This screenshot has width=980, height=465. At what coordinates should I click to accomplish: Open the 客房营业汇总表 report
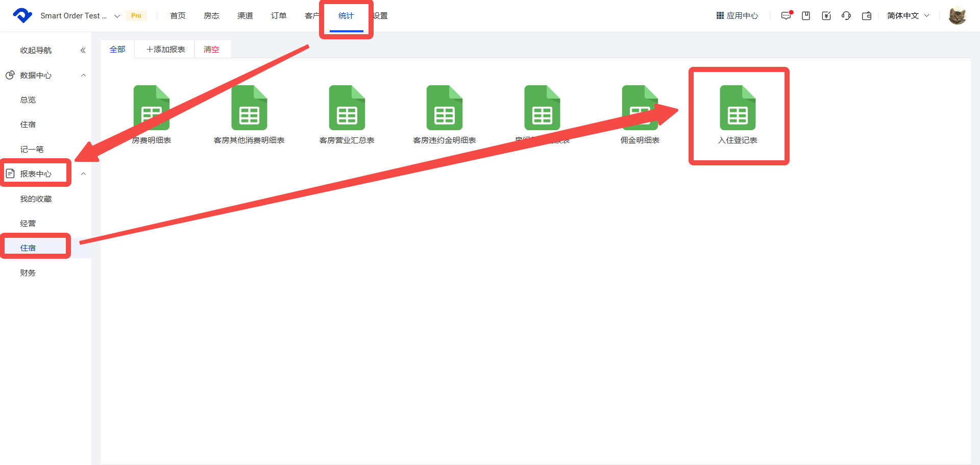tap(347, 108)
